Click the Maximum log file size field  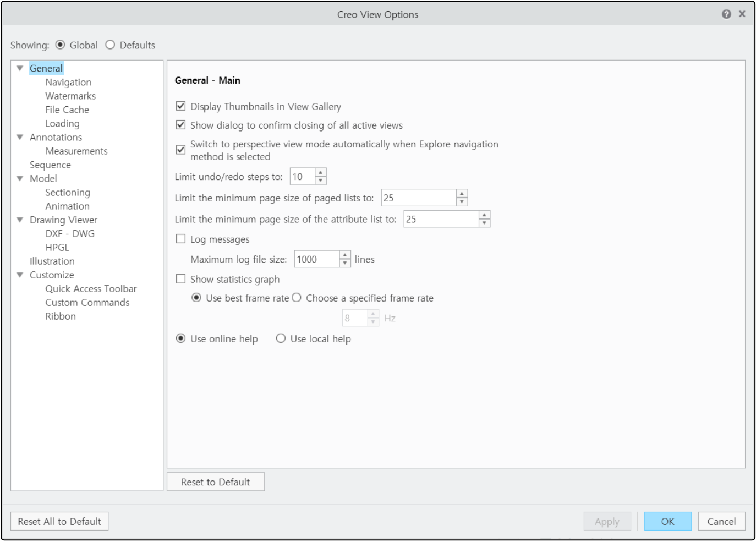tap(317, 259)
